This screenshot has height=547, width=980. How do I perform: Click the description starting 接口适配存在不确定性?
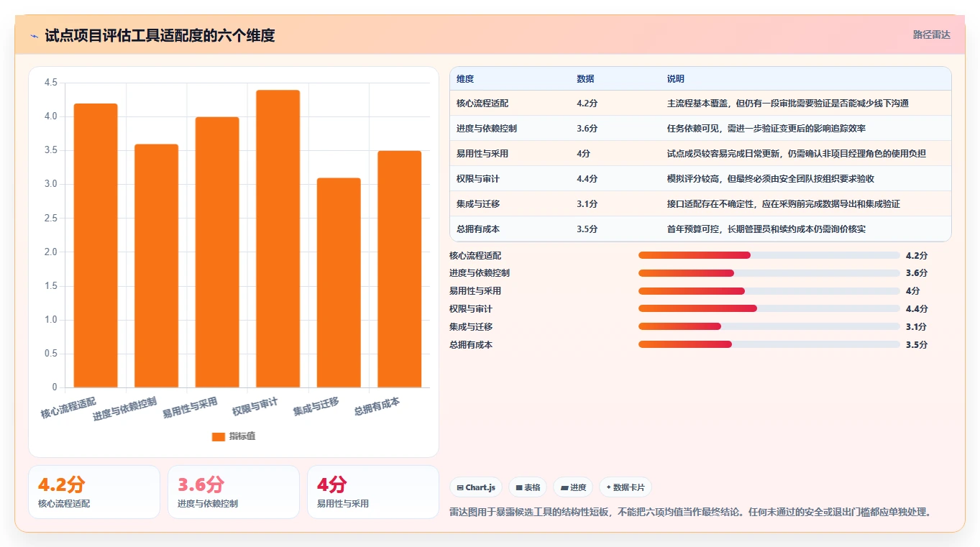(x=784, y=204)
